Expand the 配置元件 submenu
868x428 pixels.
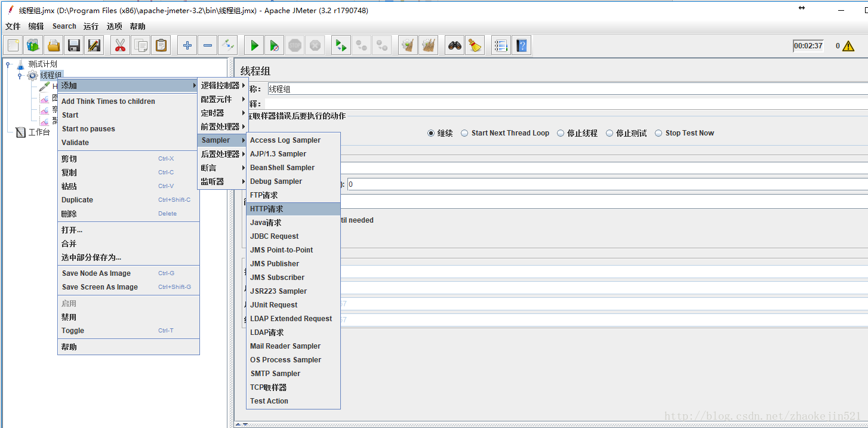point(223,99)
